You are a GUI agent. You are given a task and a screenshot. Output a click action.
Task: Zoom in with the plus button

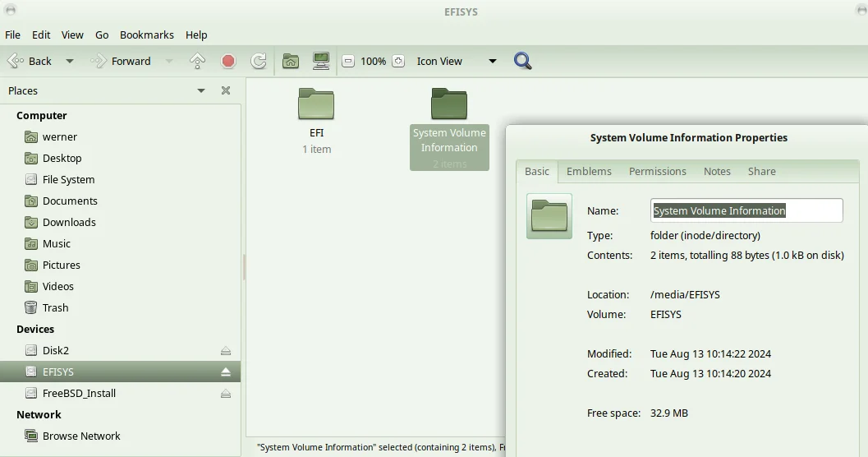pyautogui.click(x=398, y=61)
